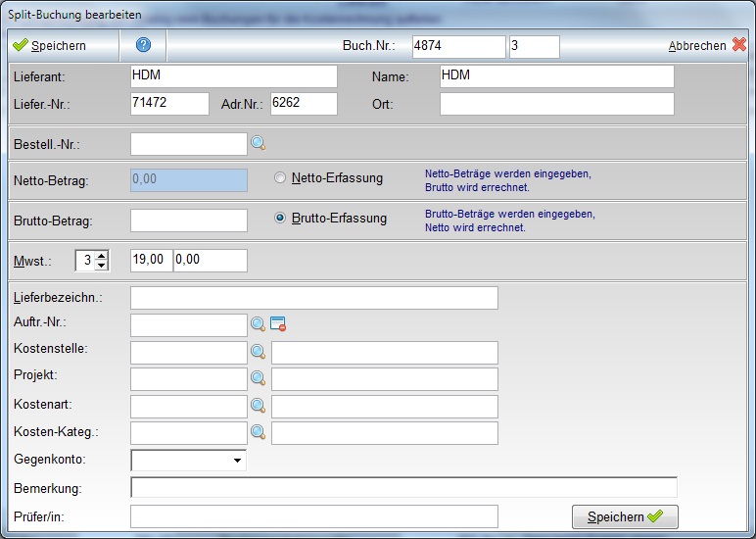Click Speichern in the top toolbar

tap(50, 46)
